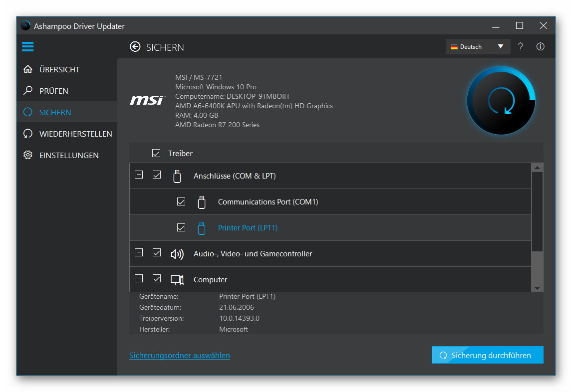Click the large circular backup button icon
Viewport: 572px width, 392px height.
tap(501, 100)
